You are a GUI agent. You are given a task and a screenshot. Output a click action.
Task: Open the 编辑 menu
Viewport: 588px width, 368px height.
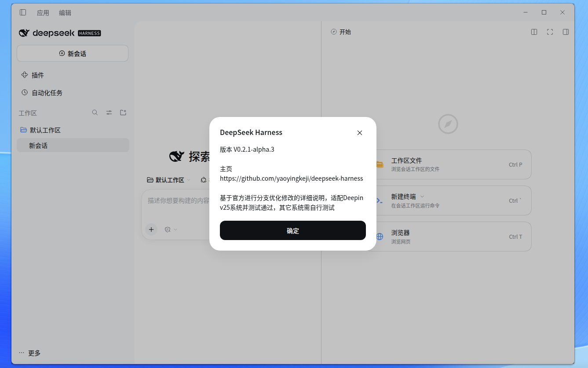tap(65, 13)
